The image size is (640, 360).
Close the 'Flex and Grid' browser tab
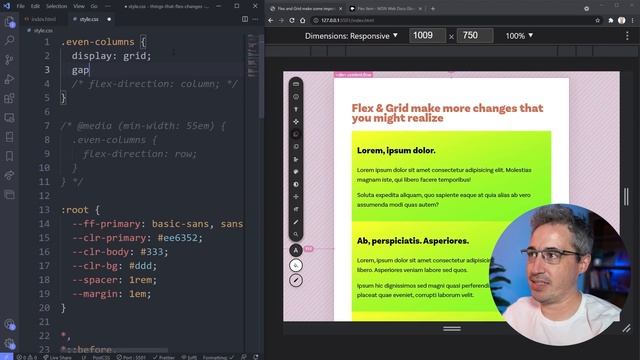click(340, 9)
